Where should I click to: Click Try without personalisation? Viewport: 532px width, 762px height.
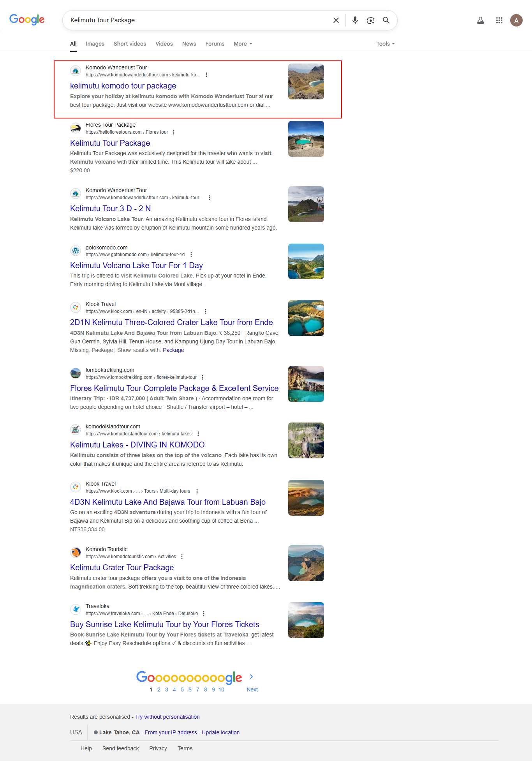point(167,717)
